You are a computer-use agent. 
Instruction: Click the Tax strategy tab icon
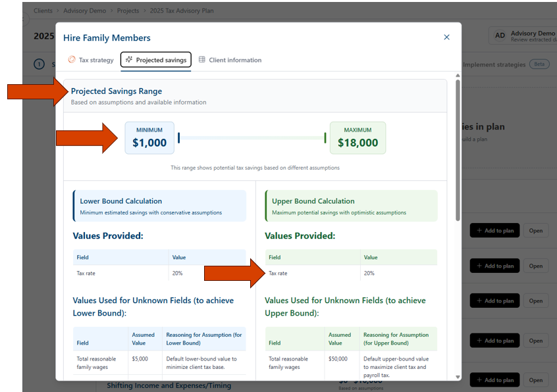click(x=72, y=60)
